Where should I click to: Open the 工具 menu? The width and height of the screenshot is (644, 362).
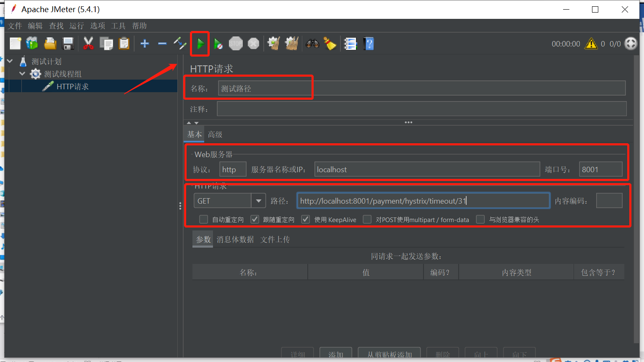point(118,26)
